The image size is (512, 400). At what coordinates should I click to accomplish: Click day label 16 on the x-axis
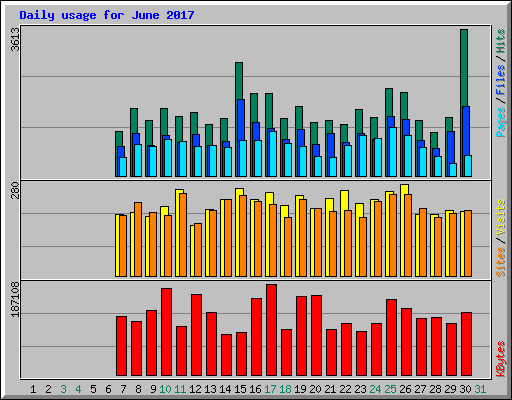(x=255, y=389)
